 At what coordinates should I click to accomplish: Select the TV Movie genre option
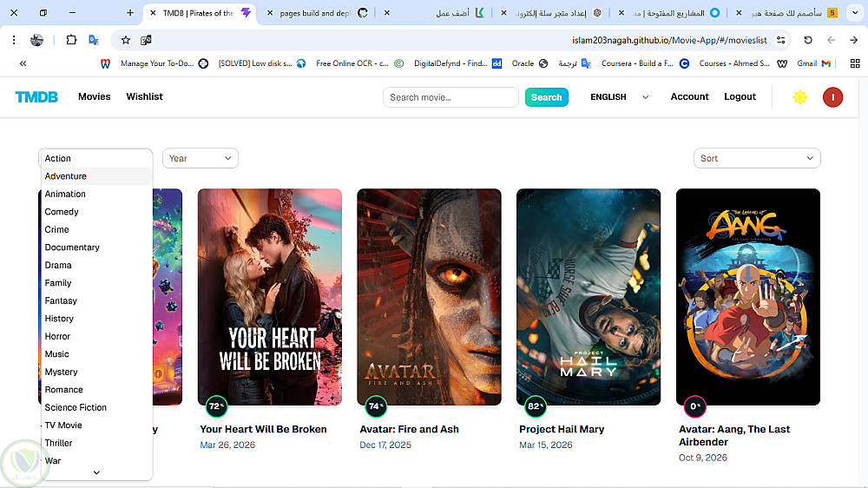tap(96, 425)
